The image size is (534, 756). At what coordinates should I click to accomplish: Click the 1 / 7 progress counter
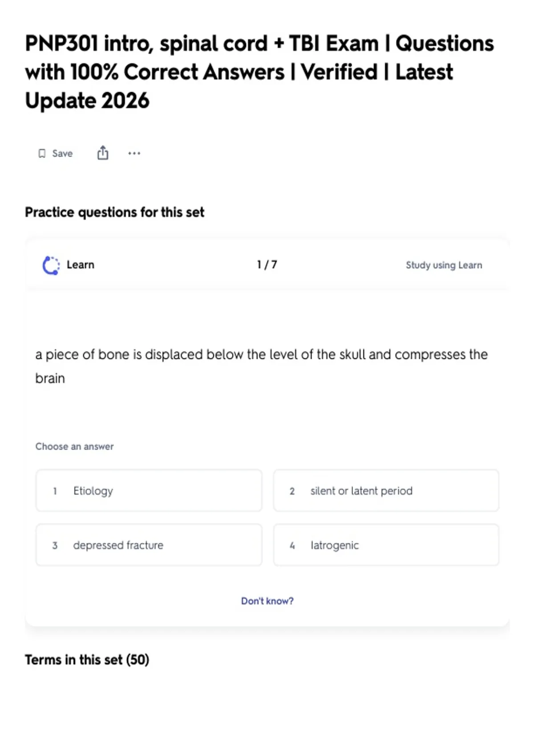[x=267, y=265]
